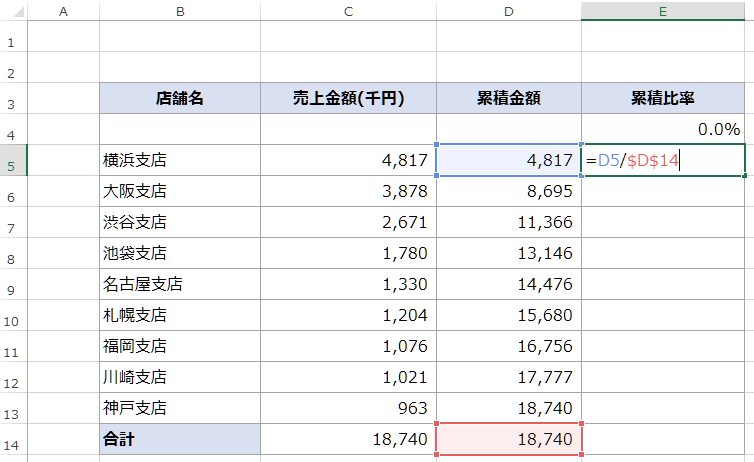Screen dimensions: 754x462
Task: Click the 13,146 cumulative cell
Action: click(509, 253)
